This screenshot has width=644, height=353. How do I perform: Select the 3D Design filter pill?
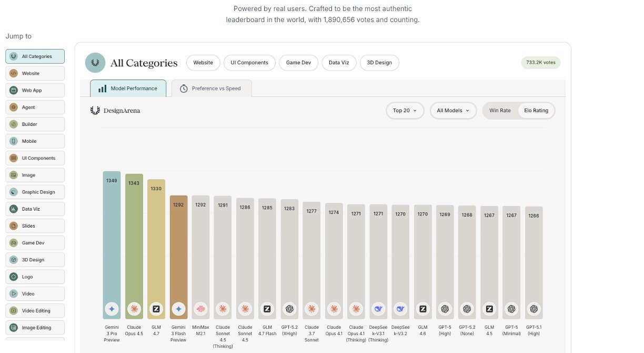pos(379,63)
